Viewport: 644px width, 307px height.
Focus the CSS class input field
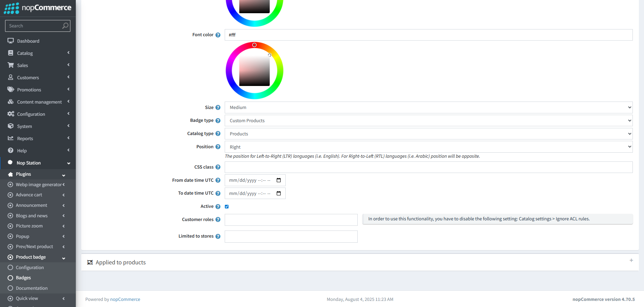point(428,167)
